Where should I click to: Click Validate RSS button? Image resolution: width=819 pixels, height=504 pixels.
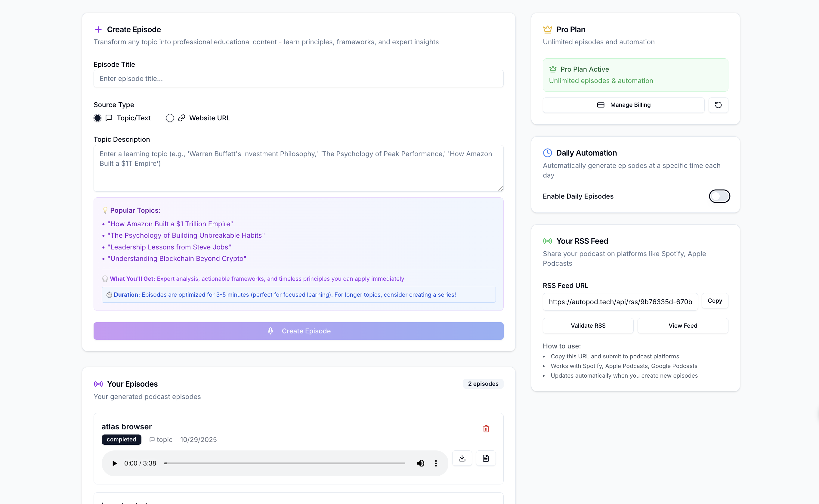click(588, 326)
